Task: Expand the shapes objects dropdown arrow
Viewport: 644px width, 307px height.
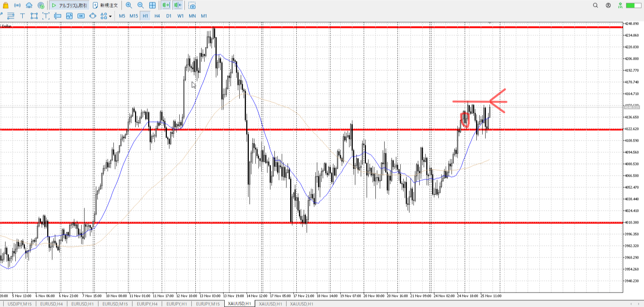Action: pos(110,16)
